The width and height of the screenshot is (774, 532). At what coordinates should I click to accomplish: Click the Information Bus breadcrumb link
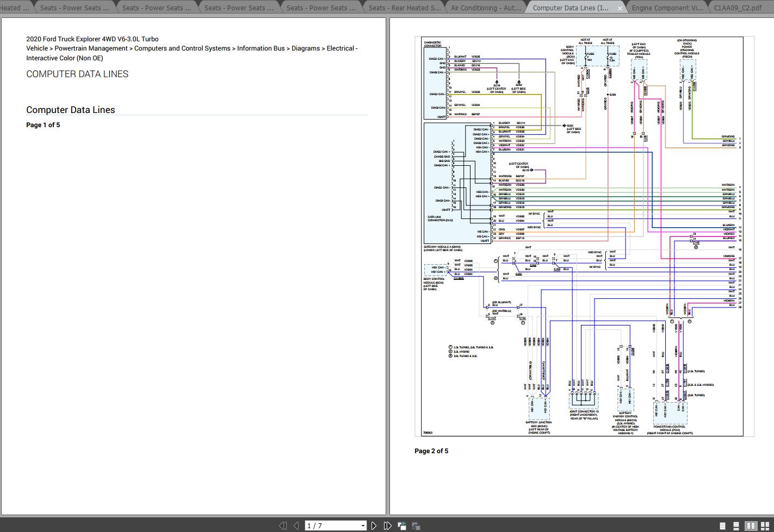pyautogui.click(x=260, y=48)
